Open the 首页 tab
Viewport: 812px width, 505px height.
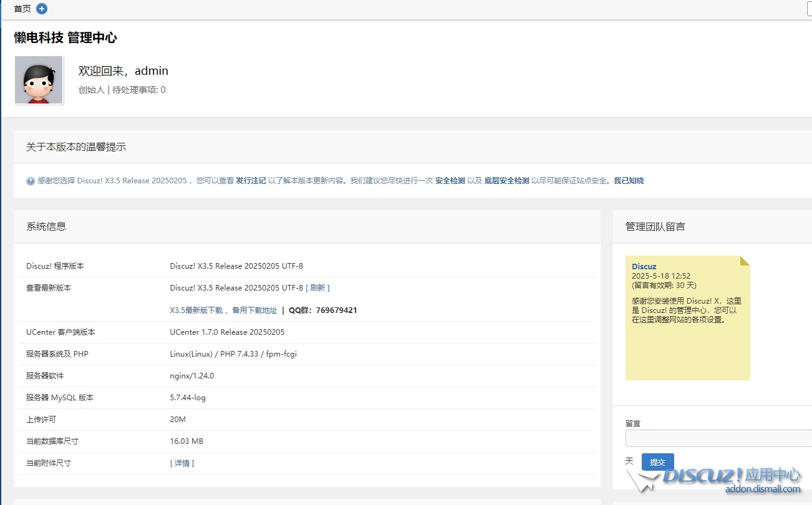click(x=22, y=9)
